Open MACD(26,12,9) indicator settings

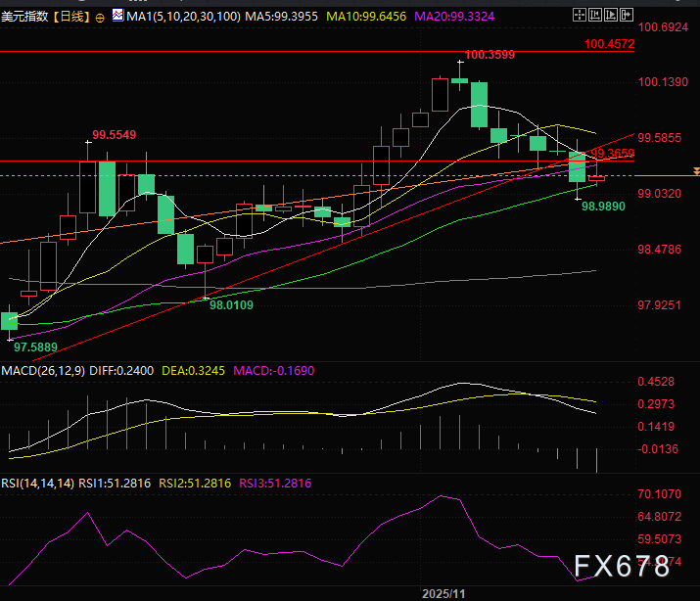(43, 371)
